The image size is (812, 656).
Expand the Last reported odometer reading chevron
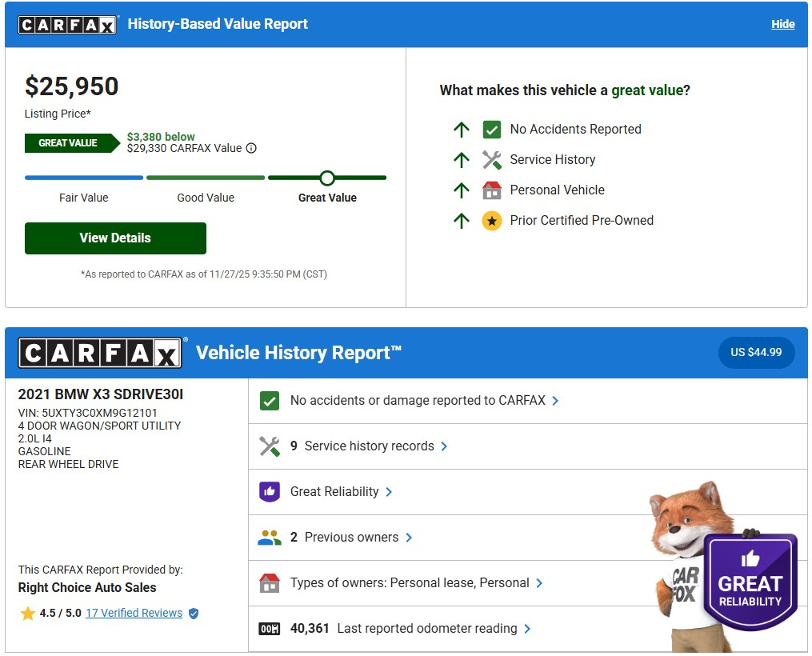tap(527, 629)
